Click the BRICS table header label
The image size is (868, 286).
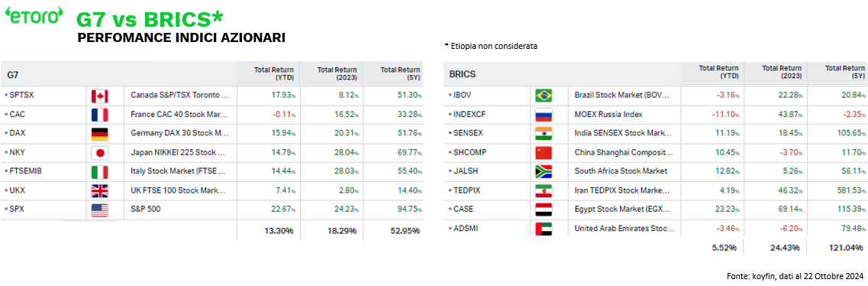click(x=462, y=73)
